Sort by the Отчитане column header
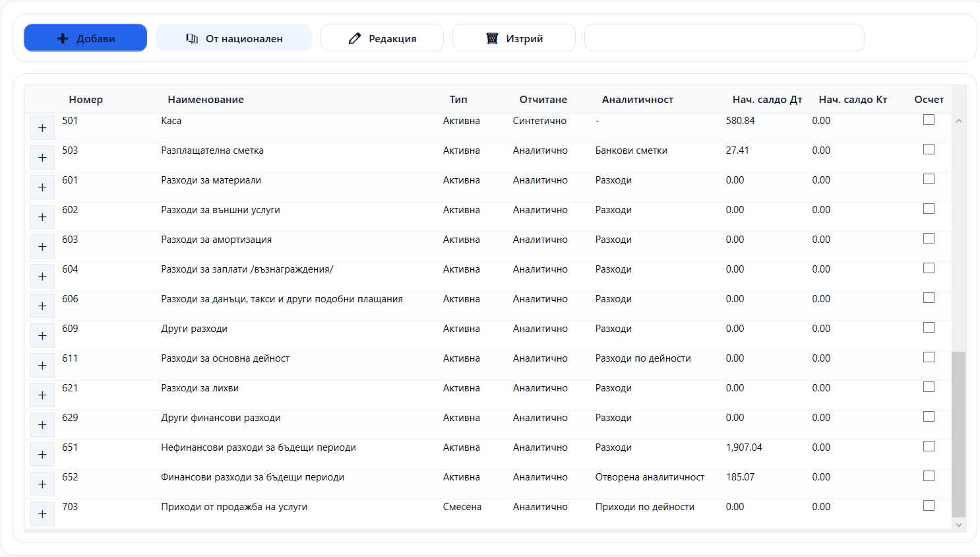Image resolution: width=980 pixels, height=557 pixels. pos(543,100)
